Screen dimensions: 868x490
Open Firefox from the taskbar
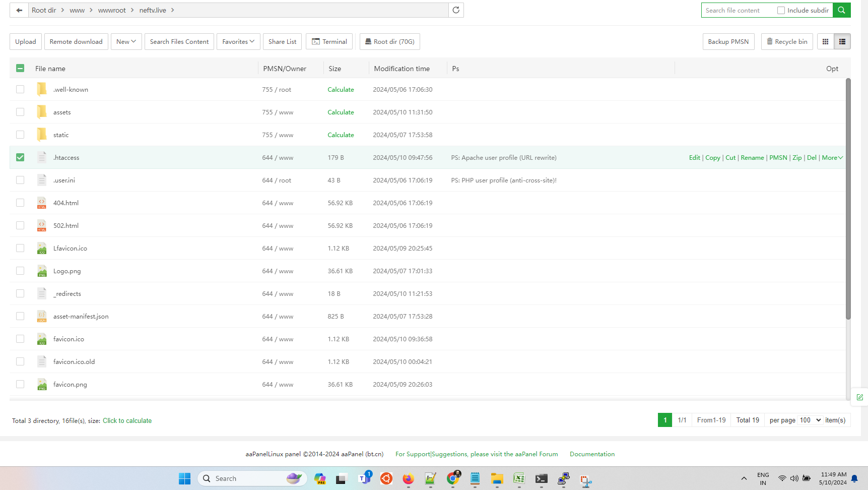pos(408,478)
